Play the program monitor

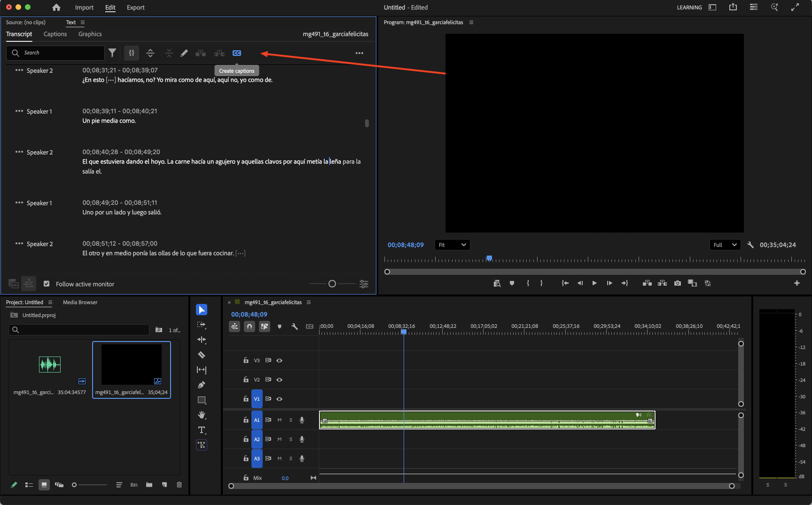pyautogui.click(x=594, y=283)
